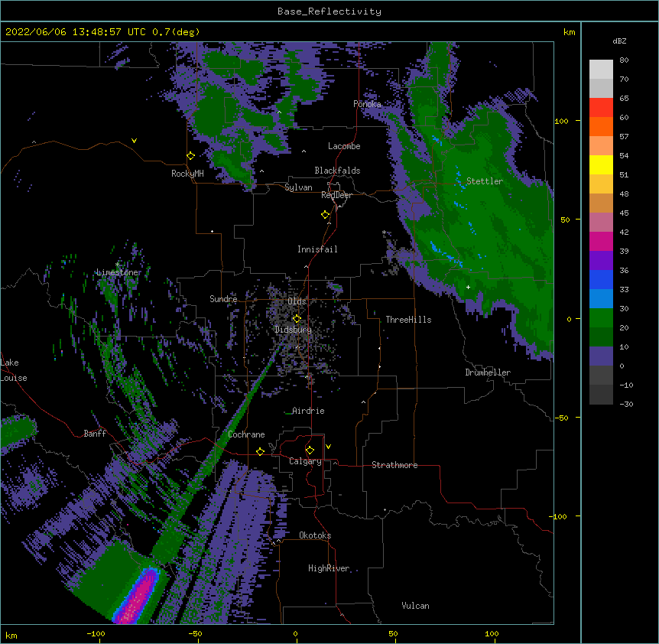Select the yellow diamond marker below RedDeer

(x=326, y=215)
